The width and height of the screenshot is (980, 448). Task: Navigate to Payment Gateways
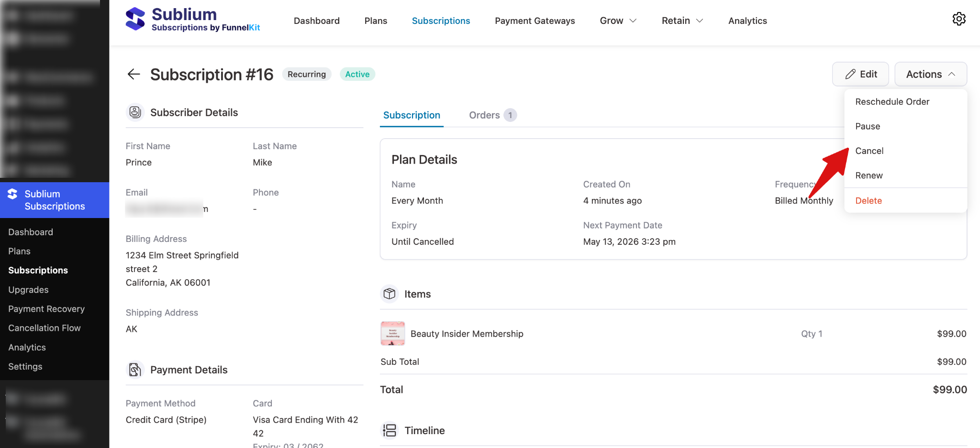click(x=535, y=21)
